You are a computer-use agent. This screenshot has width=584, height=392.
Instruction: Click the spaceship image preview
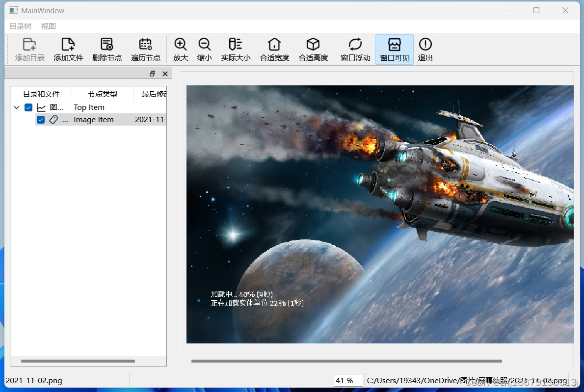point(380,214)
